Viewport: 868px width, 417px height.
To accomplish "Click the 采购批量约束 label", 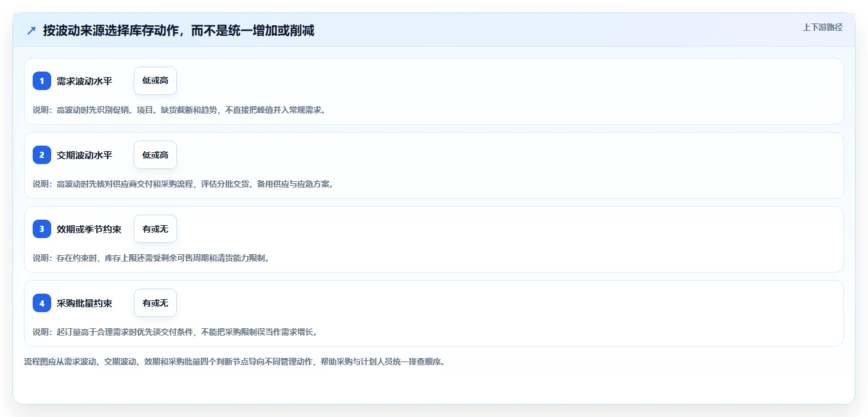I will (84, 303).
